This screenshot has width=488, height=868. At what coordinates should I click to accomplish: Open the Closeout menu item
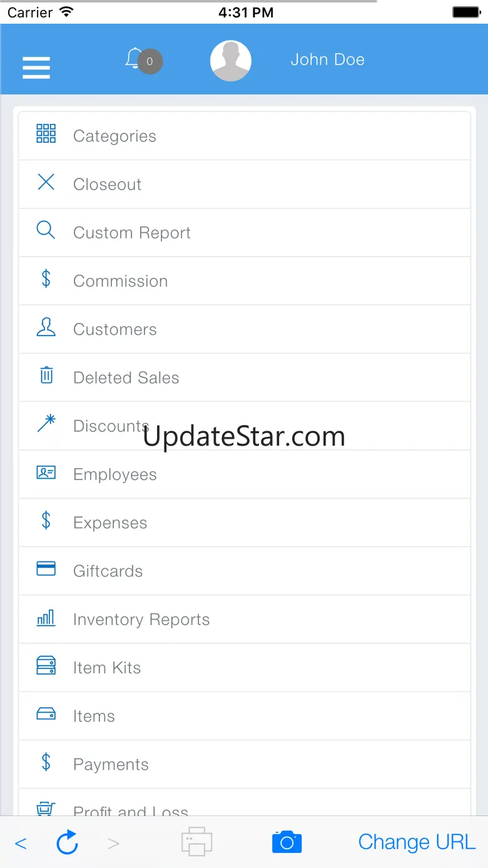(x=107, y=185)
